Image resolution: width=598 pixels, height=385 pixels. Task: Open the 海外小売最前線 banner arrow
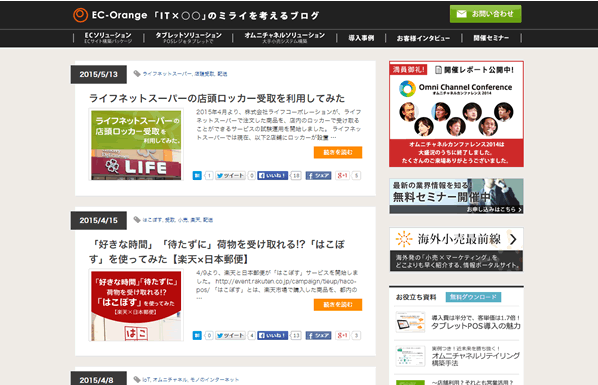tap(513, 239)
